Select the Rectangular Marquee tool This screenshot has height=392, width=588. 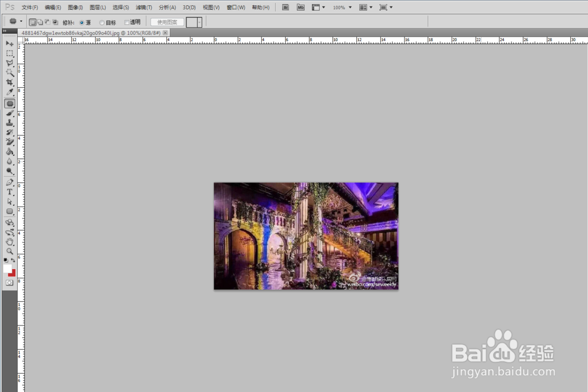coord(9,54)
